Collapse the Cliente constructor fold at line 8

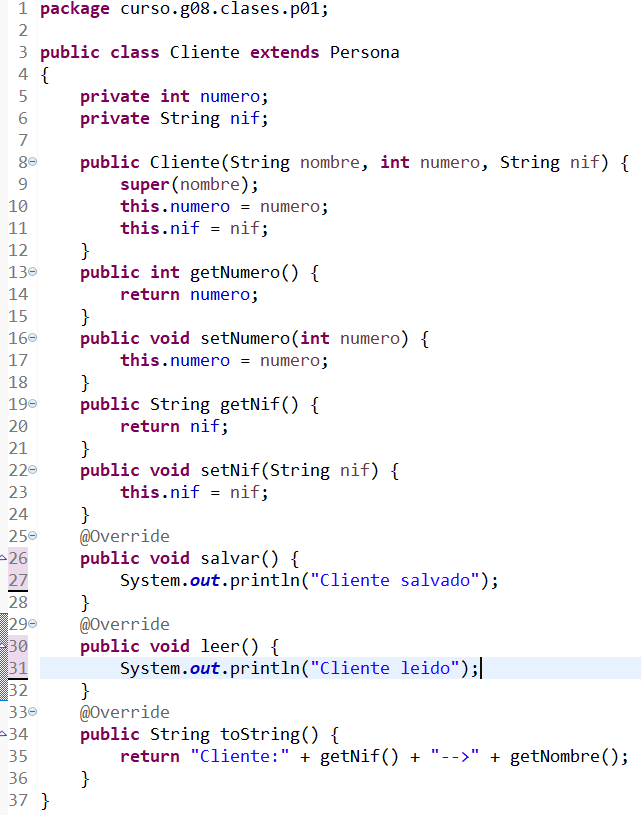(x=32, y=161)
